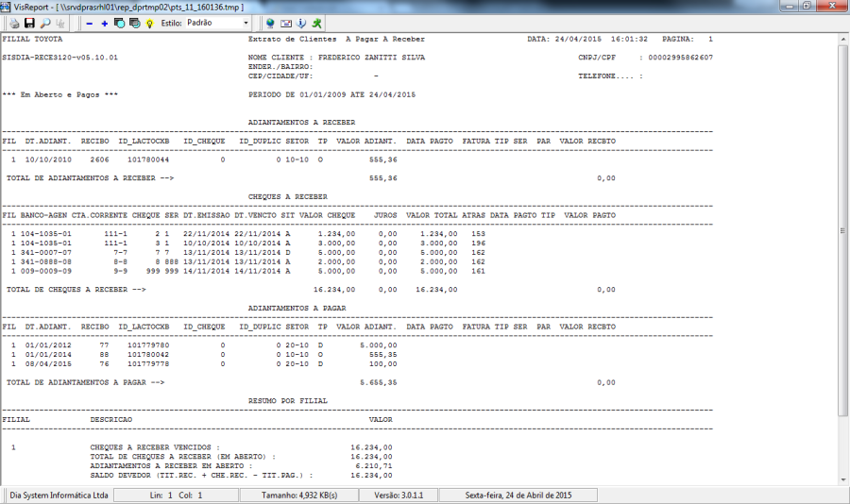The height and width of the screenshot is (504, 850).
Task: Click the ADIANTAMENTOS A RECEBER section heading
Action: click(302, 123)
